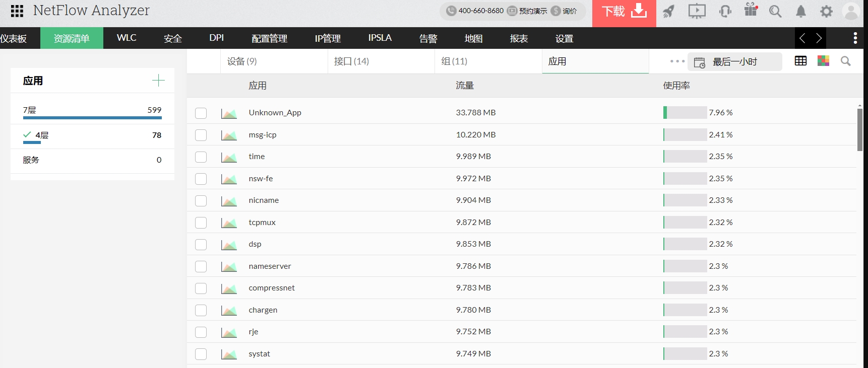This screenshot has width=868, height=368.
Task: Open the 最后一小时 time range picker
Action: click(x=735, y=62)
